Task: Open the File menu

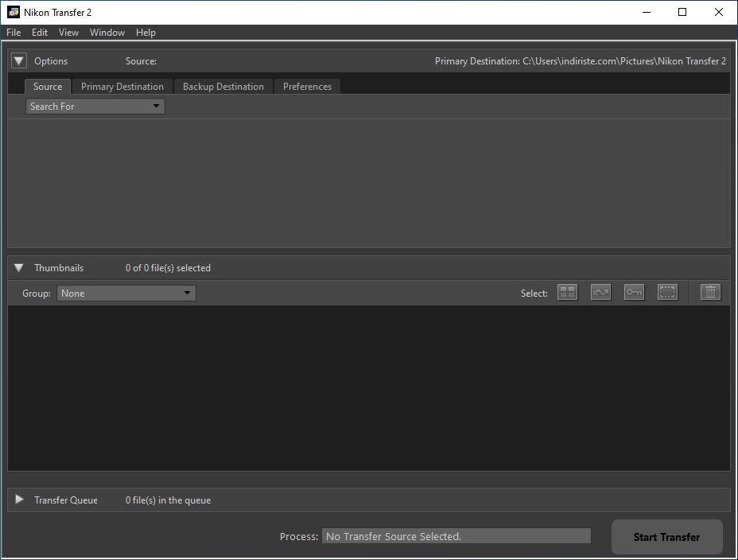Action: [x=14, y=33]
